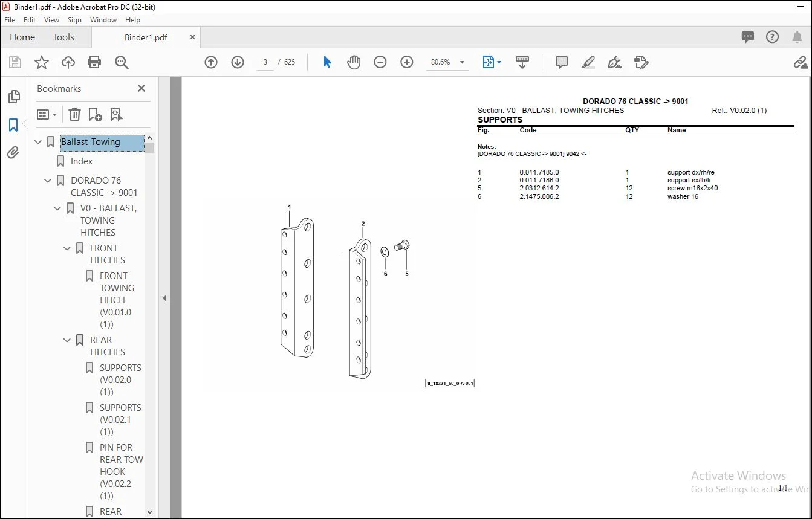Open the Index bookmark

[x=82, y=161]
